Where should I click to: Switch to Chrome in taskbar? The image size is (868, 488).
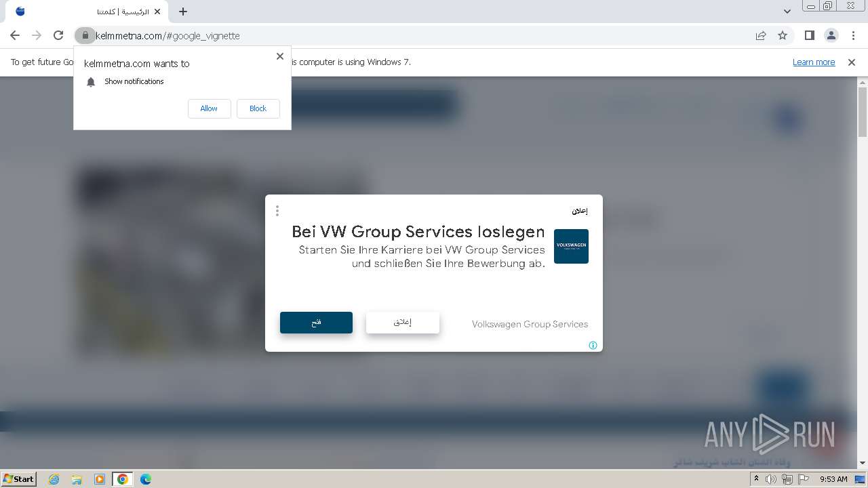[x=123, y=479]
